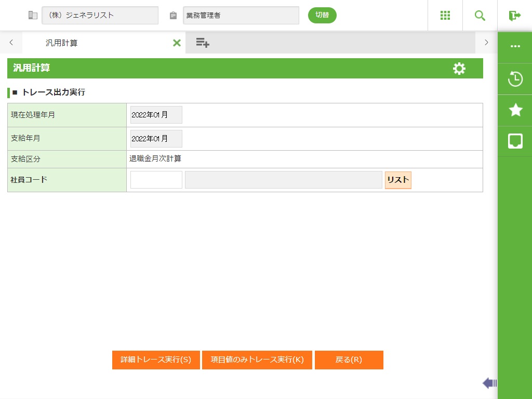This screenshot has height=399, width=532.
Task: Click the company building icon
Action: click(33, 15)
